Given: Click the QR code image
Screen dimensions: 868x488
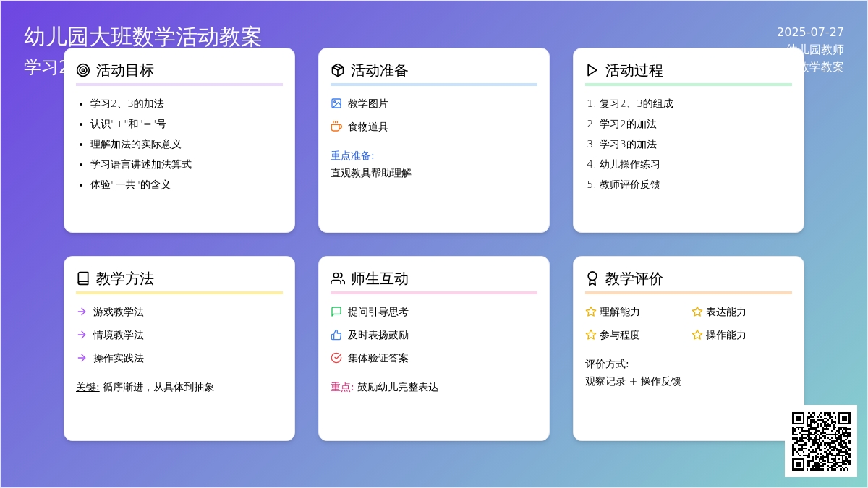Looking at the screenshot, I should 821,441.
